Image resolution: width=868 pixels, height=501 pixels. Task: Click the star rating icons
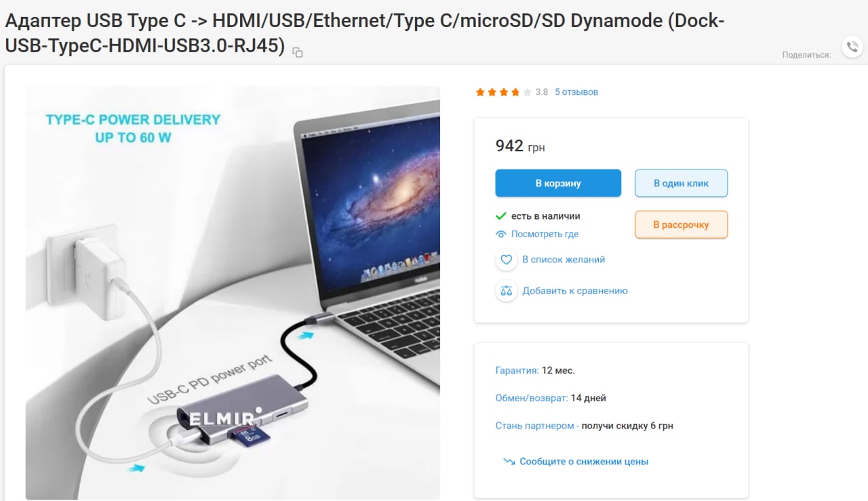click(503, 92)
